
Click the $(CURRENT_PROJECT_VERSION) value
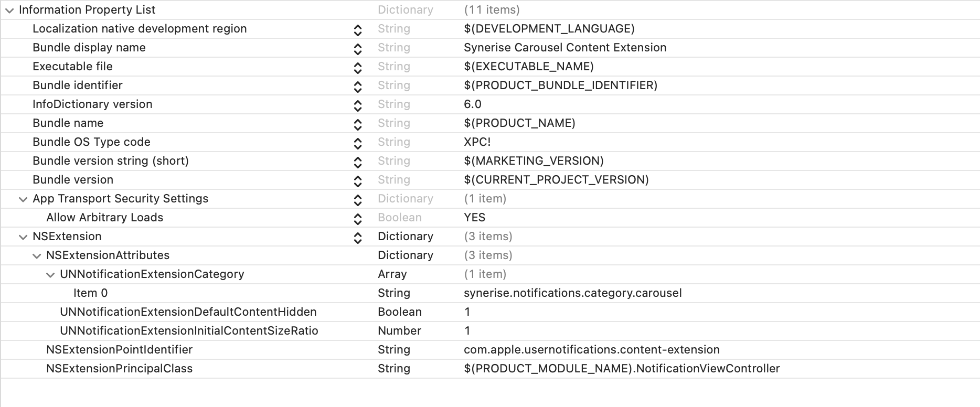click(557, 180)
